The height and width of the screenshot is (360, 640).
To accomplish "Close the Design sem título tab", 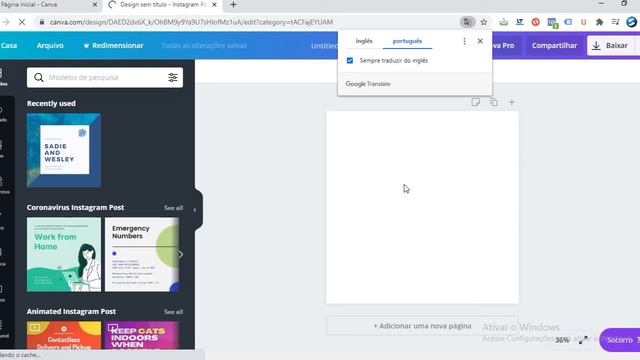I will tap(215, 5).
